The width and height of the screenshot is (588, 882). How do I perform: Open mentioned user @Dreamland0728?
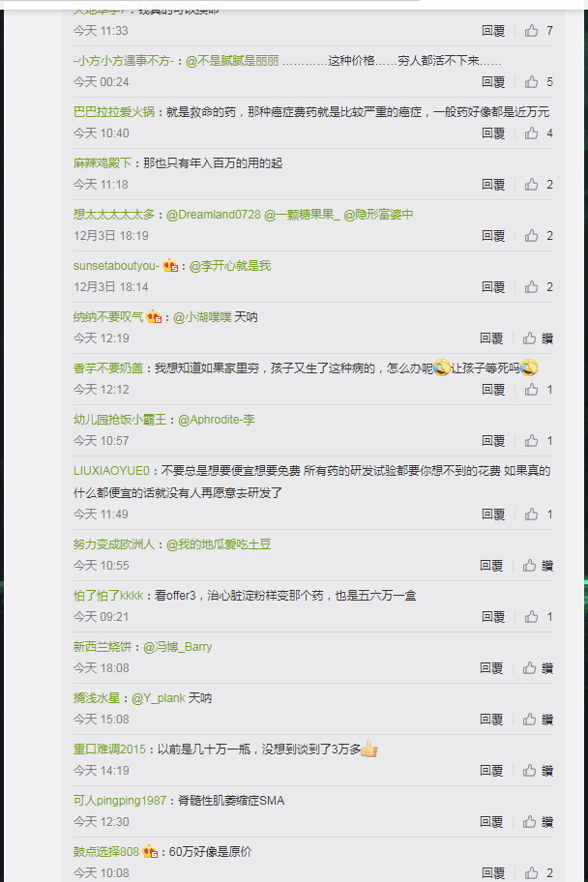pos(214,215)
